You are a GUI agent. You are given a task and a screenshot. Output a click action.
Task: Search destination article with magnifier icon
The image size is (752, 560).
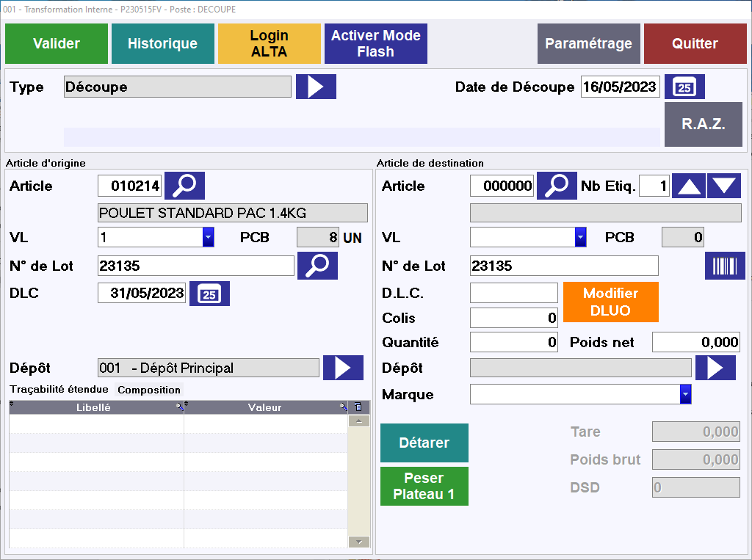coord(557,186)
